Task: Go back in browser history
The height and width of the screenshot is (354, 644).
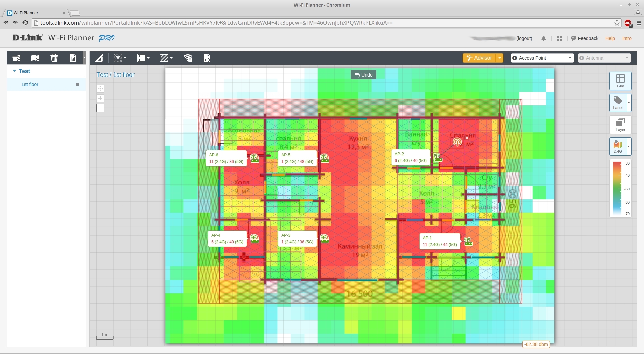Action: tap(6, 22)
